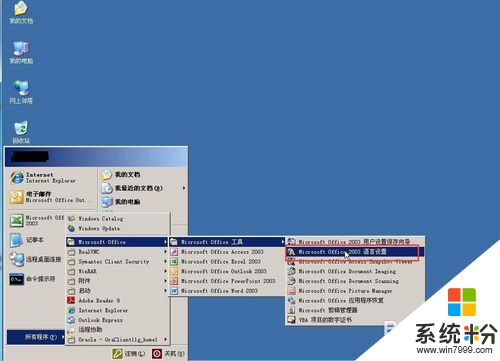Image resolution: width=500 pixels, height=361 pixels.
Task: Expand Symantec Client Security submenu arrow
Action: pos(166,262)
